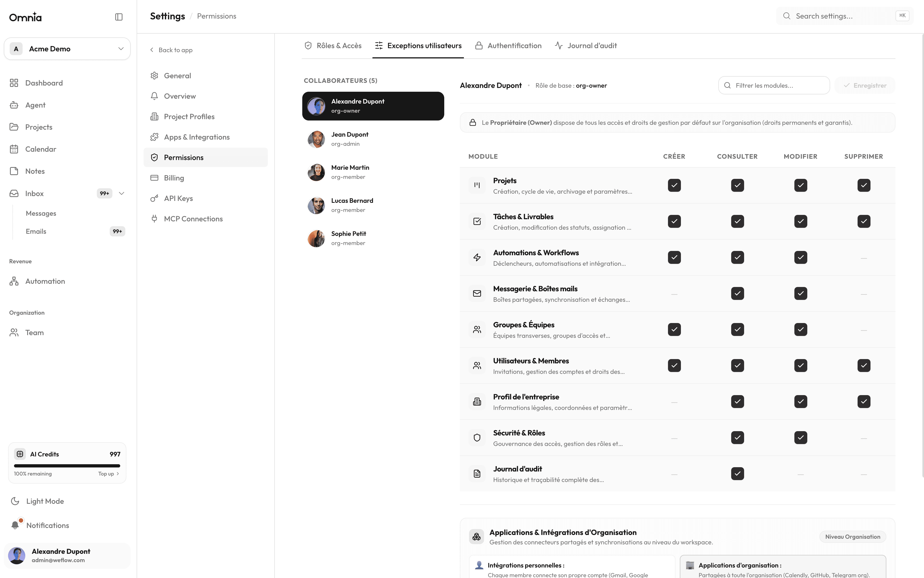Focus the Search settings field
The image size is (924, 578).
(844, 16)
